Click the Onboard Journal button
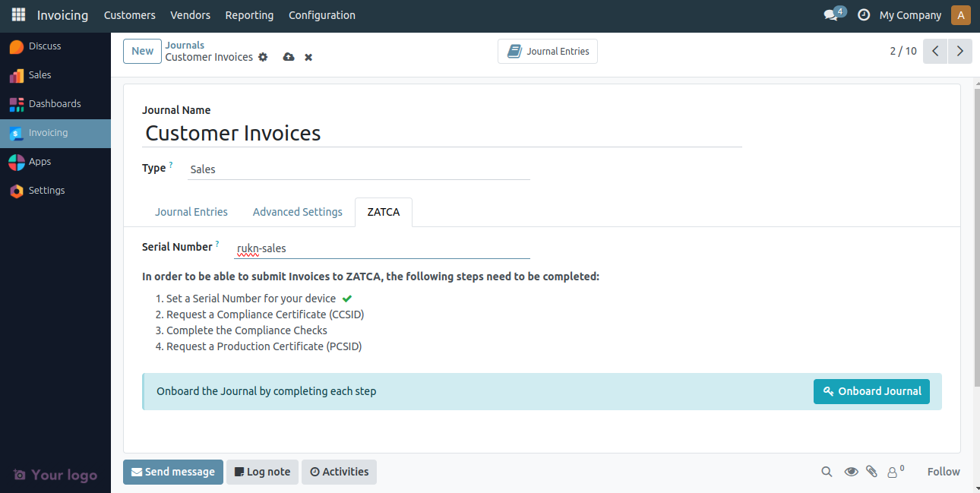This screenshot has height=493, width=980. tap(871, 391)
